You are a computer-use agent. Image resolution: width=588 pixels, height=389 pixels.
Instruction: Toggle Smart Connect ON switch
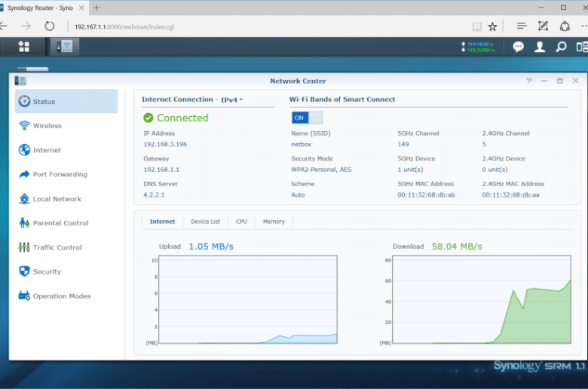[x=307, y=118]
